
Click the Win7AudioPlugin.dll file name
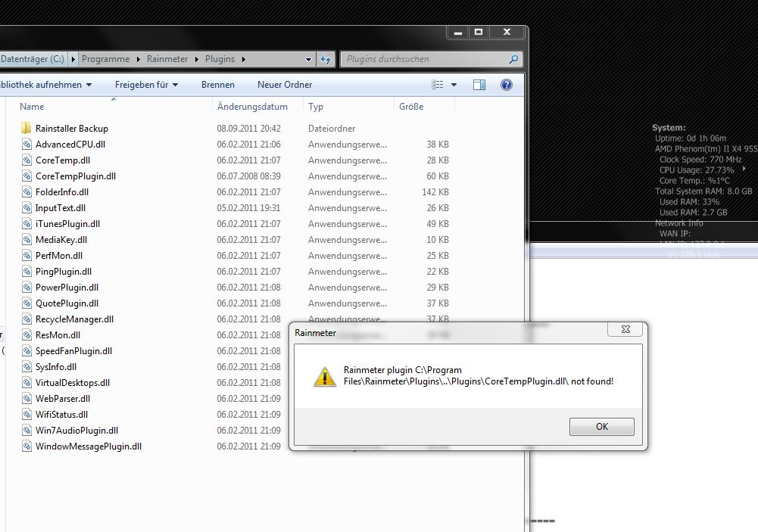click(x=77, y=431)
